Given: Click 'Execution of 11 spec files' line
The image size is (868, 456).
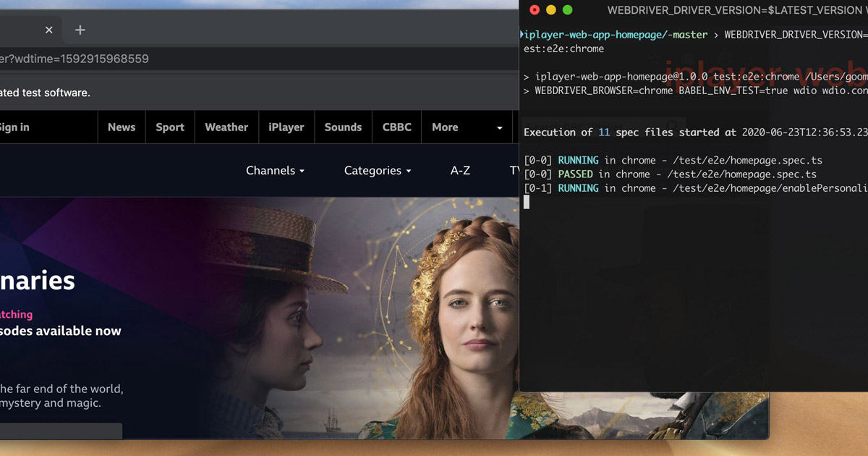Looking at the screenshot, I should click(696, 132).
